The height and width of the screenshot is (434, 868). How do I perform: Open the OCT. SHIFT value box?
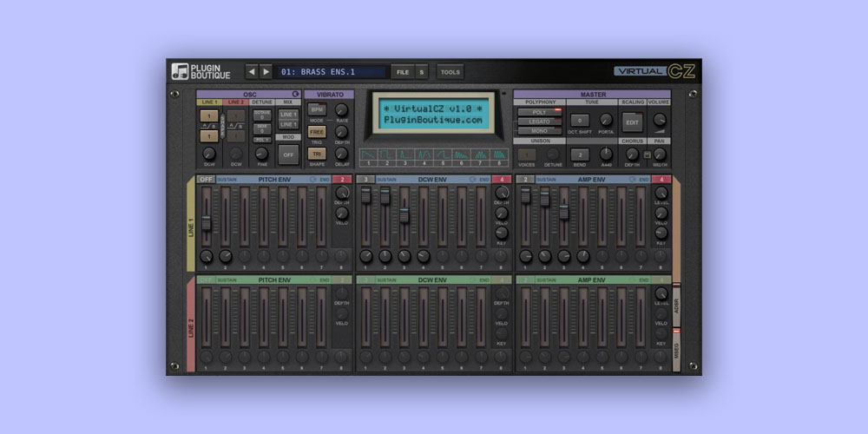580,120
